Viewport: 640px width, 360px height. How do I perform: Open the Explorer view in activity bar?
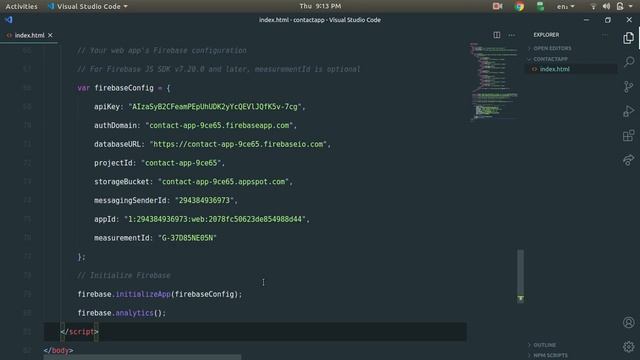pos(629,38)
